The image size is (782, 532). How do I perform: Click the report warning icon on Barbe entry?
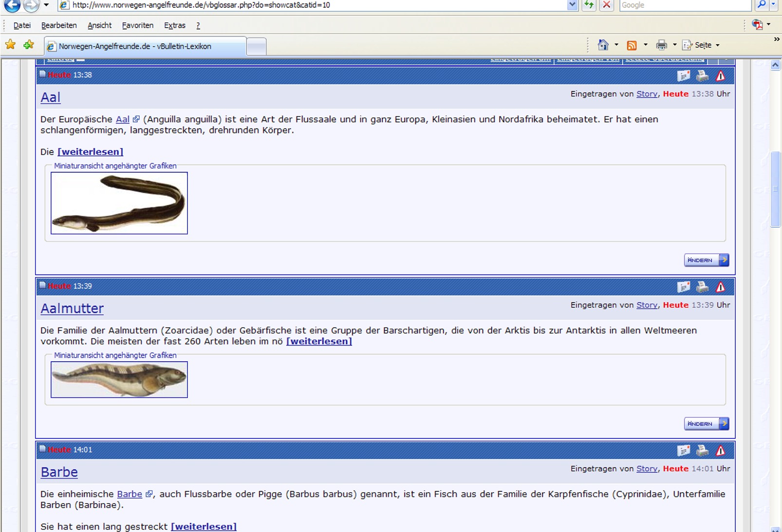pyautogui.click(x=721, y=450)
